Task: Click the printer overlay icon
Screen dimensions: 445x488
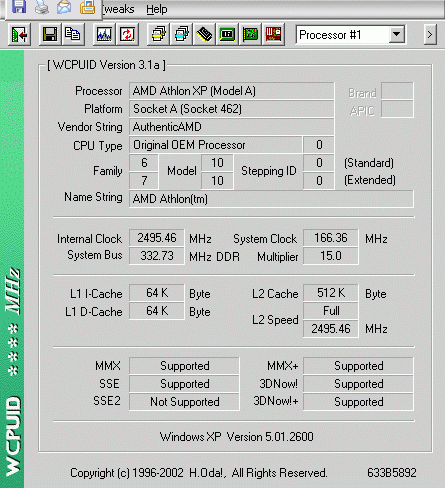Action: click(42, 7)
